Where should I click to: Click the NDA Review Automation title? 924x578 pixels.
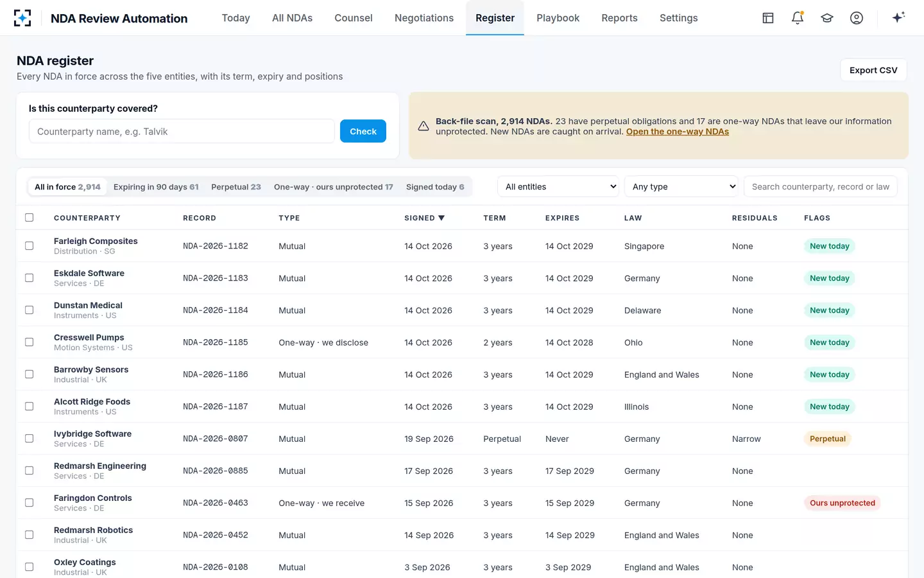119,19
